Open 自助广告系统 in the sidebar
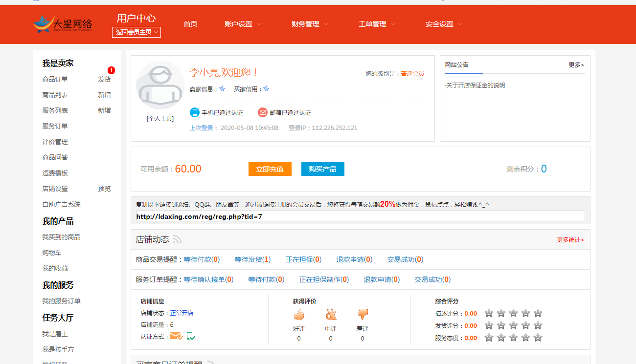636x364 pixels. click(x=61, y=204)
